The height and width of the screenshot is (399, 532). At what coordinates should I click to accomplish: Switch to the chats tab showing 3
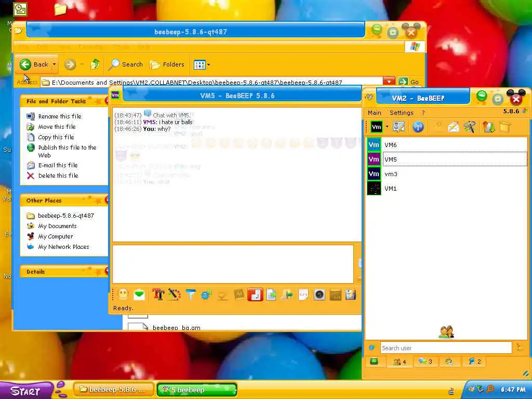point(425,362)
